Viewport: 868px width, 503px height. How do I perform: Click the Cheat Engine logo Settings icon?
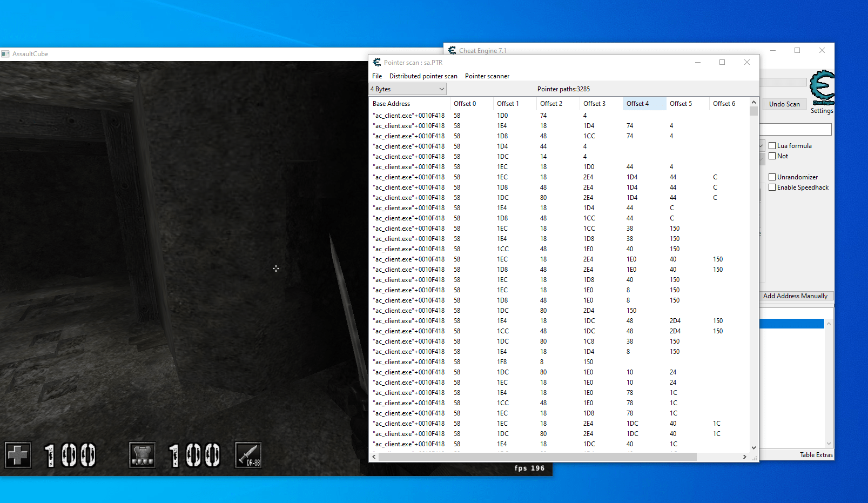822,88
